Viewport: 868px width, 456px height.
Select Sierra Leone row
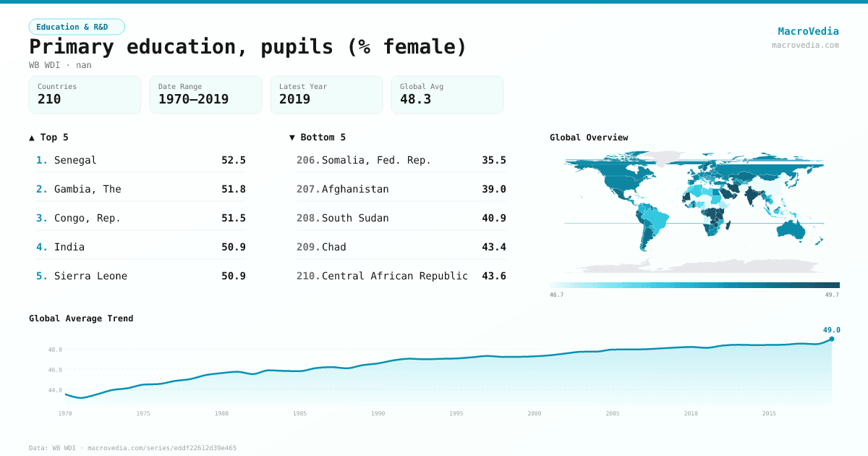coord(141,276)
